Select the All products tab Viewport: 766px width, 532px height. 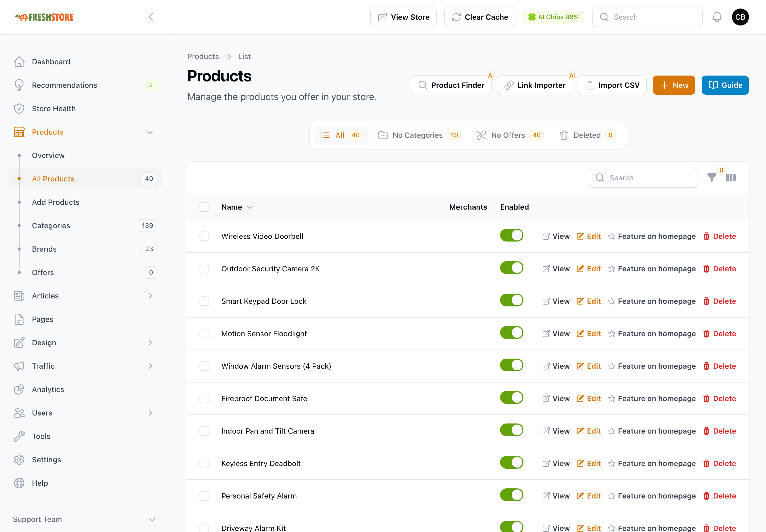point(341,135)
